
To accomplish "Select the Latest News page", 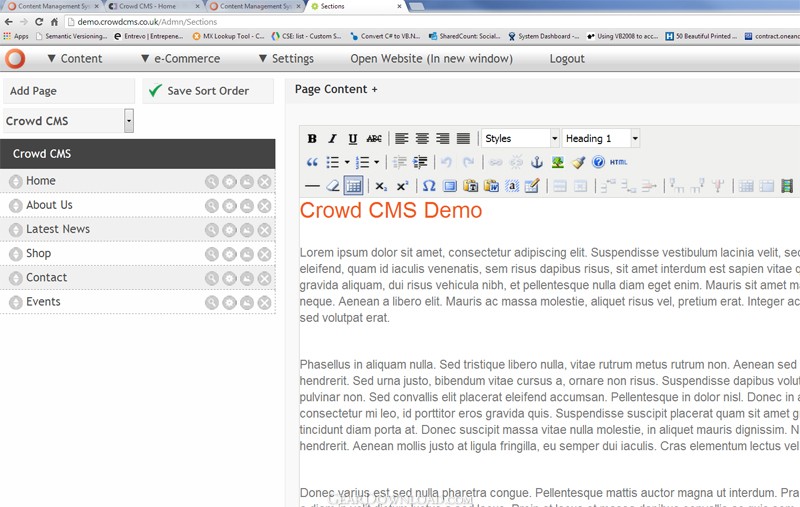I will pos(58,229).
